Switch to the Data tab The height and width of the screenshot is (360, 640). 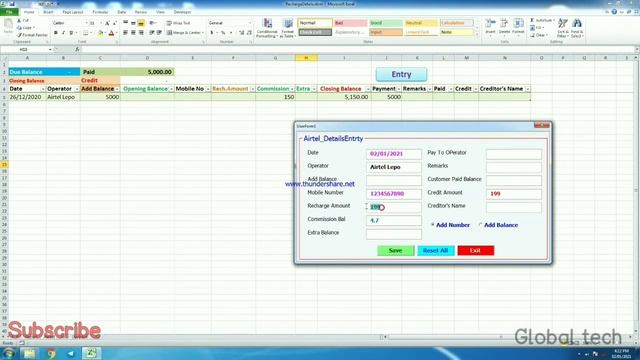(122, 12)
